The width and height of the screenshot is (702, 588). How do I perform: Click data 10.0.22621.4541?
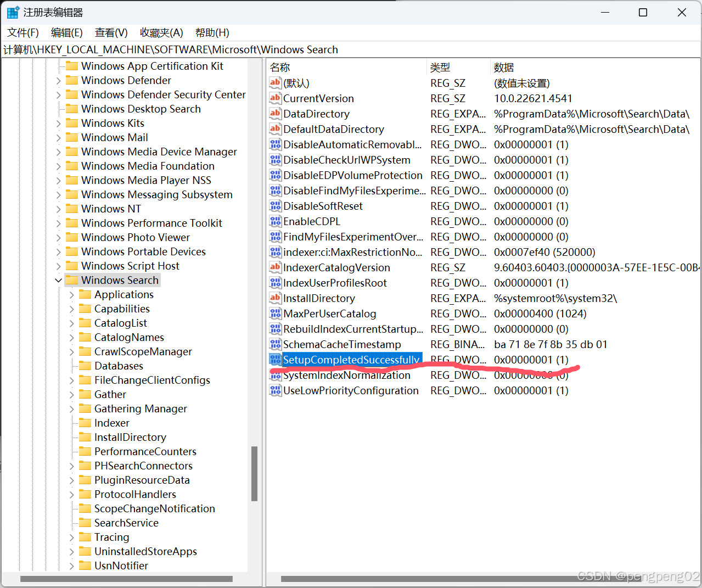coord(533,98)
